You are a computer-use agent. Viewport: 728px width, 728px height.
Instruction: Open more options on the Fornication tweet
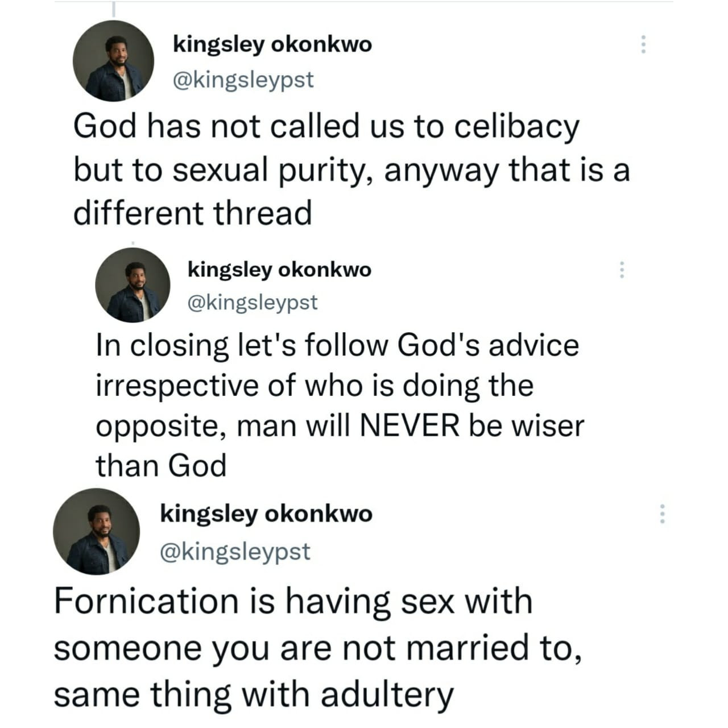pyautogui.click(x=661, y=514)
